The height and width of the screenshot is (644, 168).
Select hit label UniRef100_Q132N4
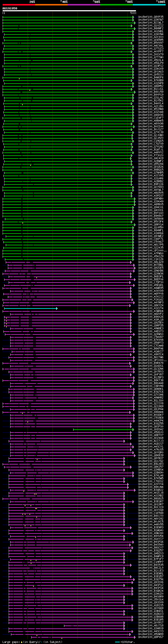tap(151, 369)
